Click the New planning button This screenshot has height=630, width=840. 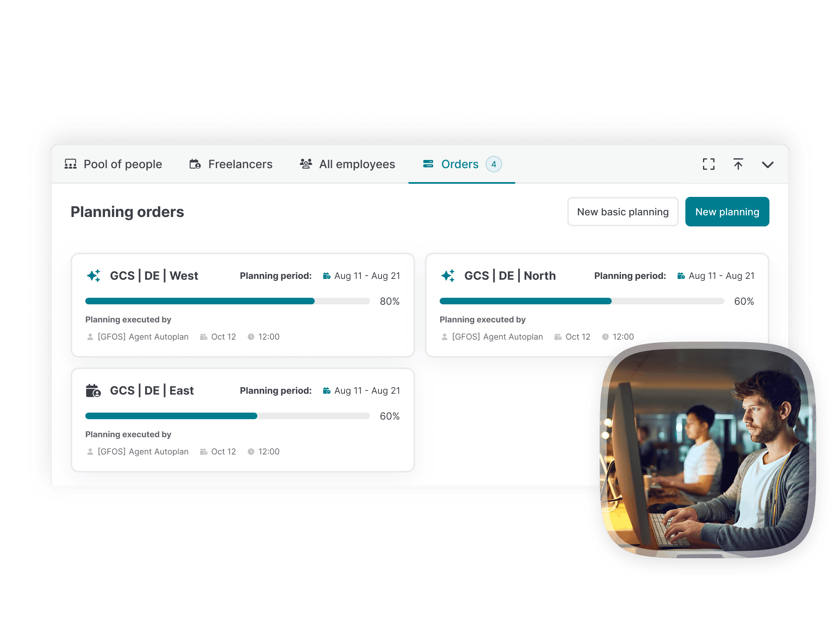727,212
